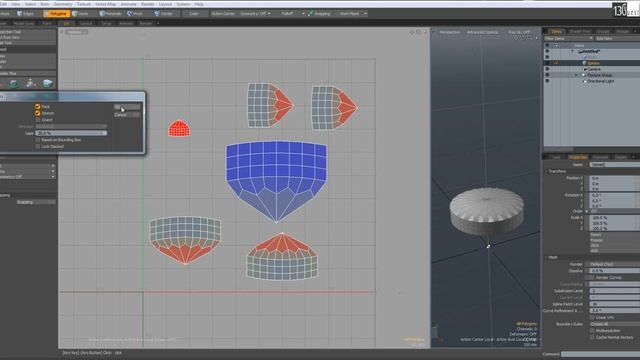Open the Boundary Rules dropdown
This screenshot has height=360, width=640.
(615, 324)
